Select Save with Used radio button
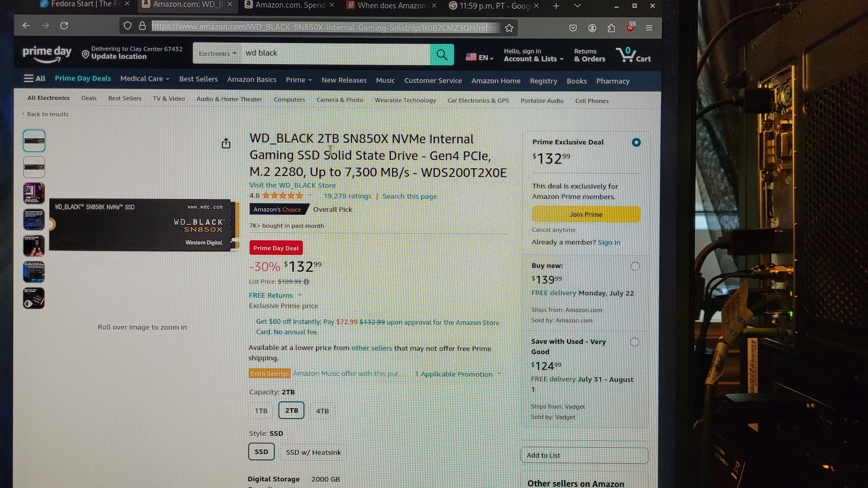This screenshot has width=868, height=488. coord(634,342)
